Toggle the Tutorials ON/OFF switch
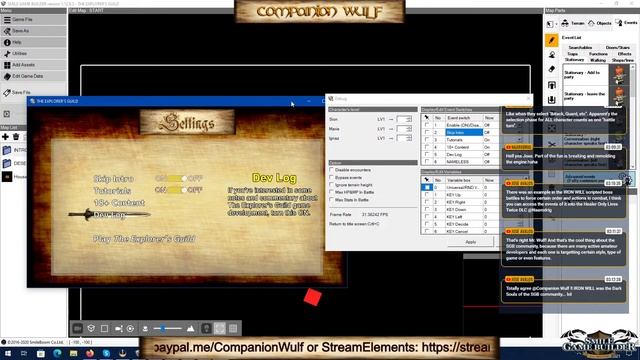 [x=178, y=190]
